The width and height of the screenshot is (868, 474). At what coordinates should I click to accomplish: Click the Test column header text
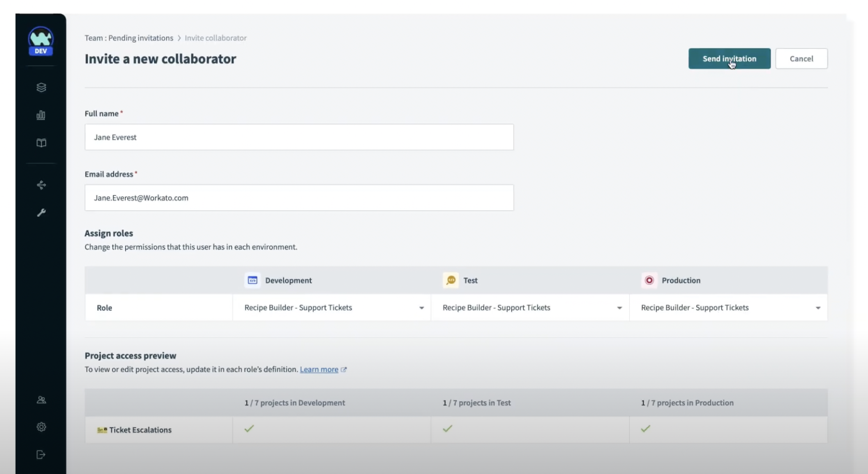click(470, 280)
